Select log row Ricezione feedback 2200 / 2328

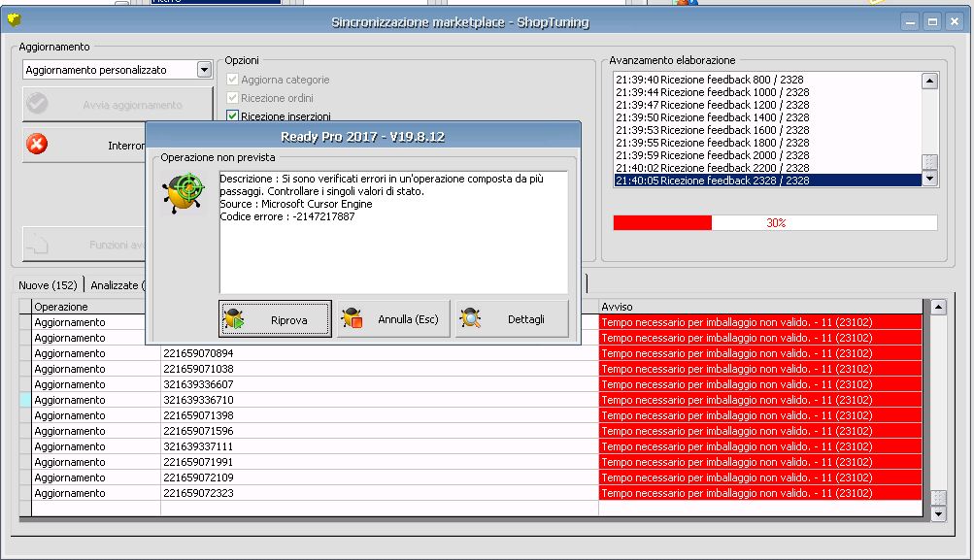click(767, 168)
